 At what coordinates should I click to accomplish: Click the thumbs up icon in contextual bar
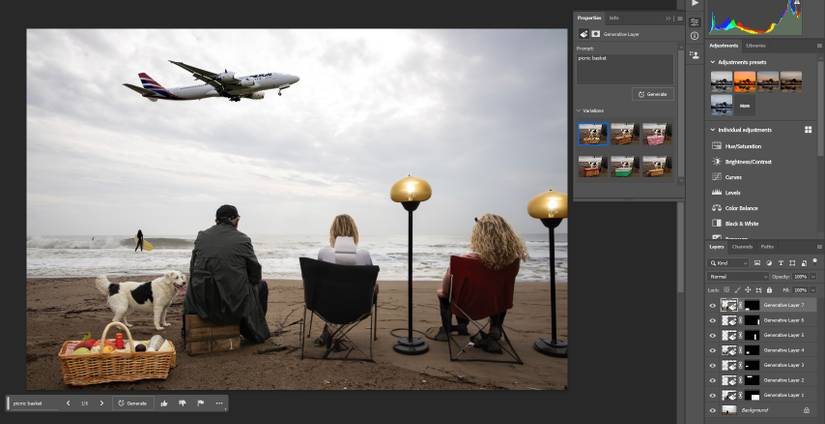pos(164,403)
